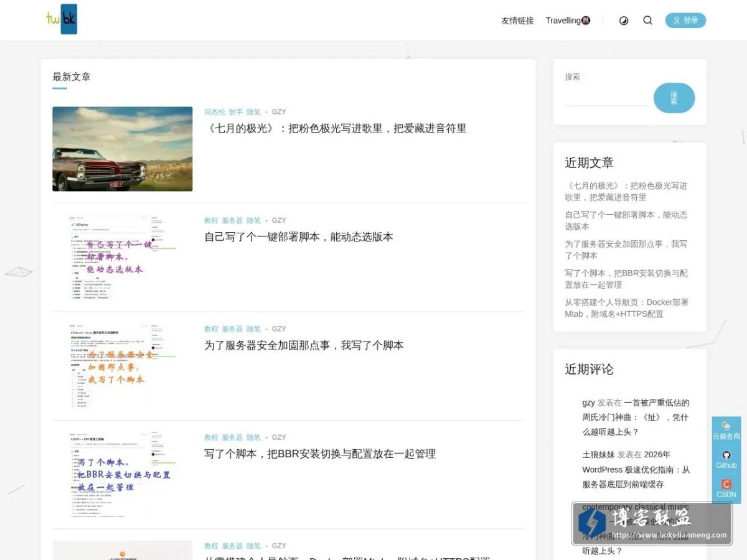Open BBR安装切换 article thumbnail

tap(123, 475)
